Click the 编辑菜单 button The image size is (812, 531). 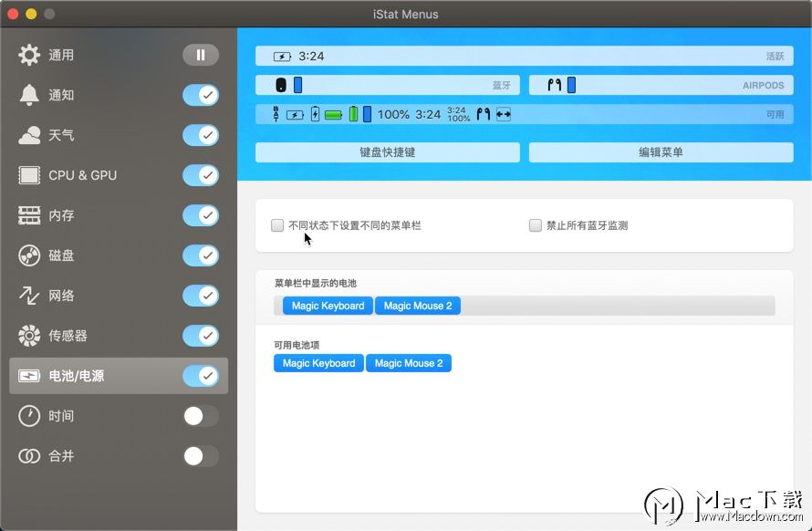coord(661,152)
